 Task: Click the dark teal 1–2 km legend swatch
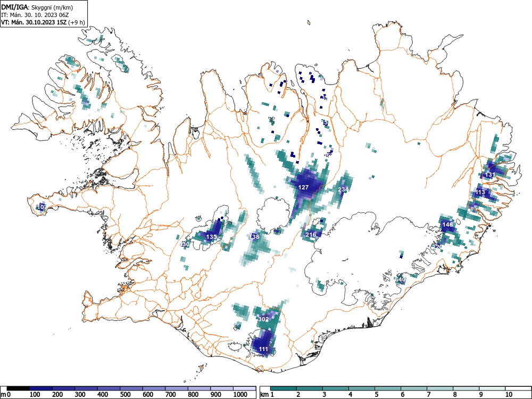(x=284, y=388)
